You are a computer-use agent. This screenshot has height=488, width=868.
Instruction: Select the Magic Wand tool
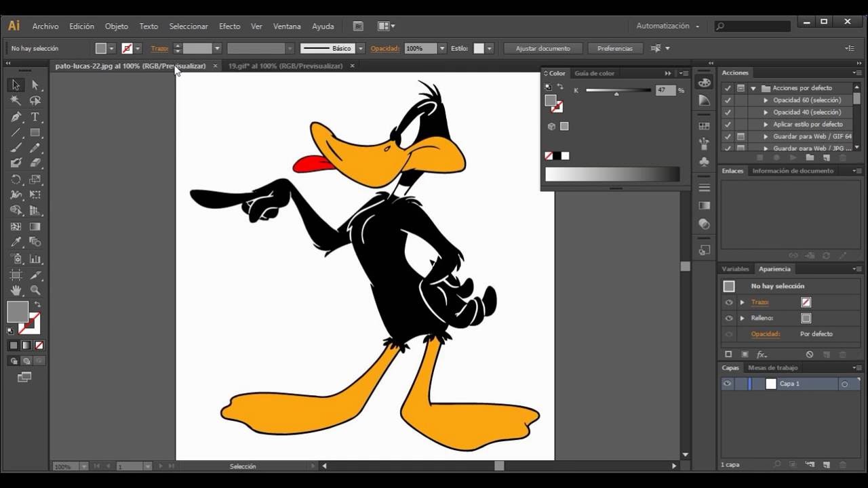pyautogui.click(x=16, y=100)
